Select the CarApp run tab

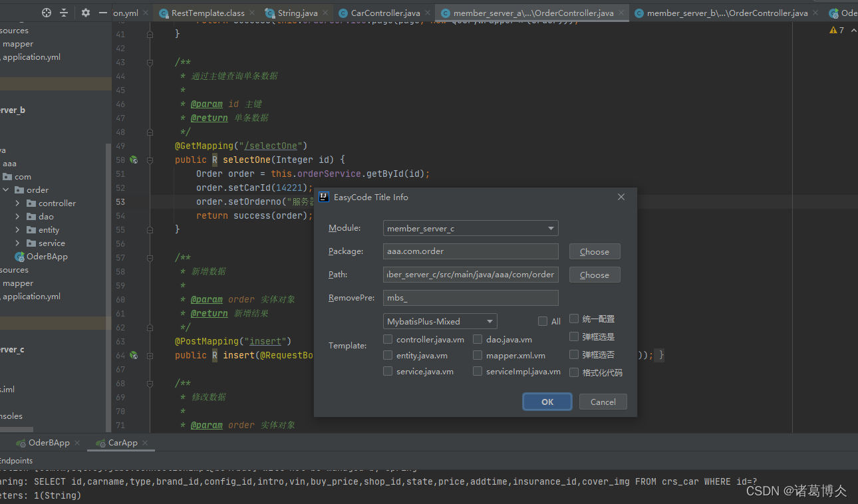[x=122, y=443]
